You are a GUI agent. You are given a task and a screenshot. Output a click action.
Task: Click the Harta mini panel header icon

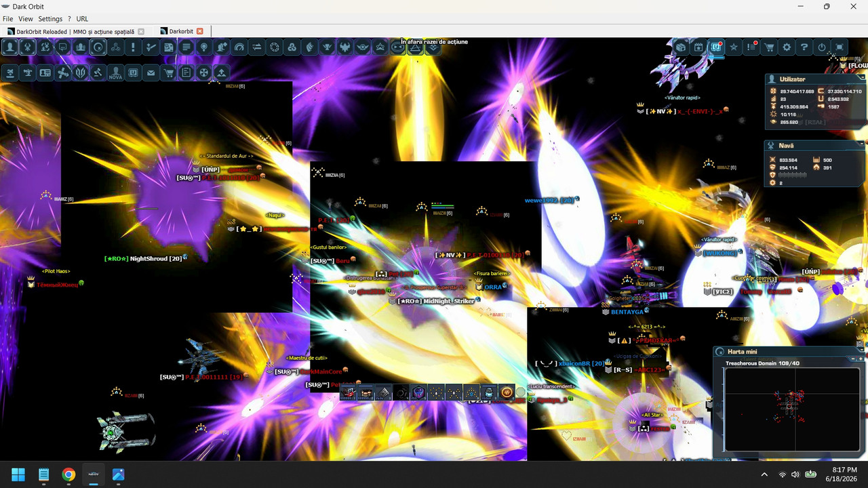click(720, 352)
